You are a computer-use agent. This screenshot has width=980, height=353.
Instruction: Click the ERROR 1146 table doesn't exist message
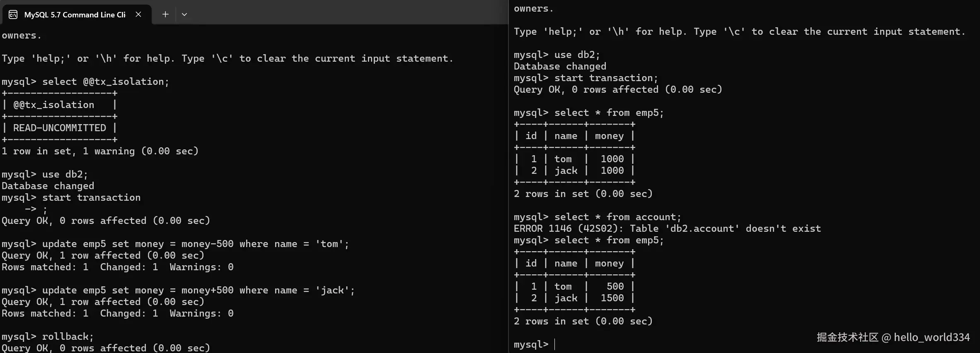tap(667, 228)
